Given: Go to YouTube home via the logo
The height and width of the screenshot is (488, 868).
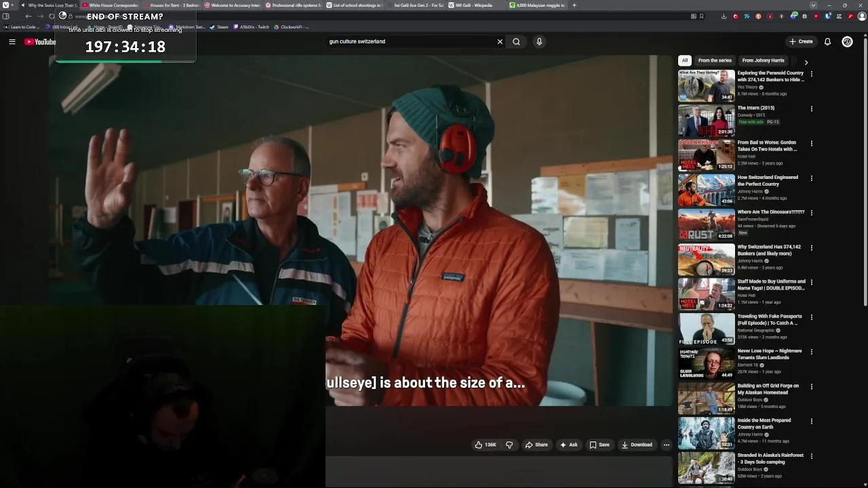Looking at the screenshot, I should [40, 42].
